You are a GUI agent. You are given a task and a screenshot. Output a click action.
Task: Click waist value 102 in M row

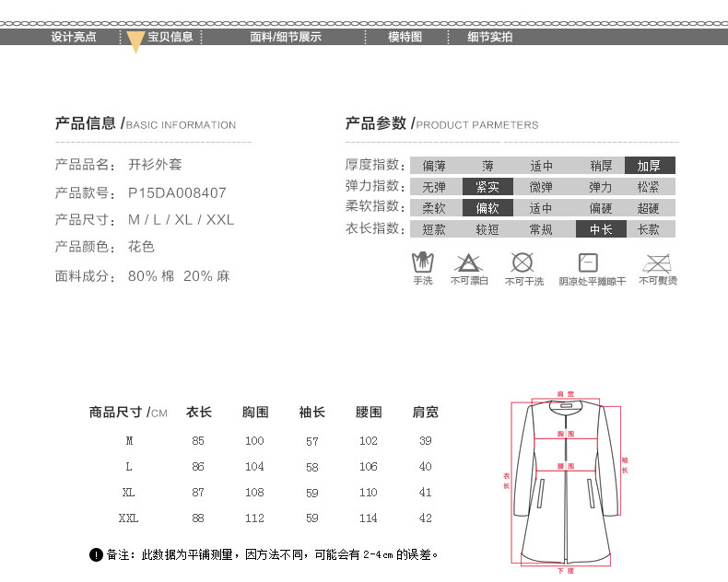pos(369,440)
